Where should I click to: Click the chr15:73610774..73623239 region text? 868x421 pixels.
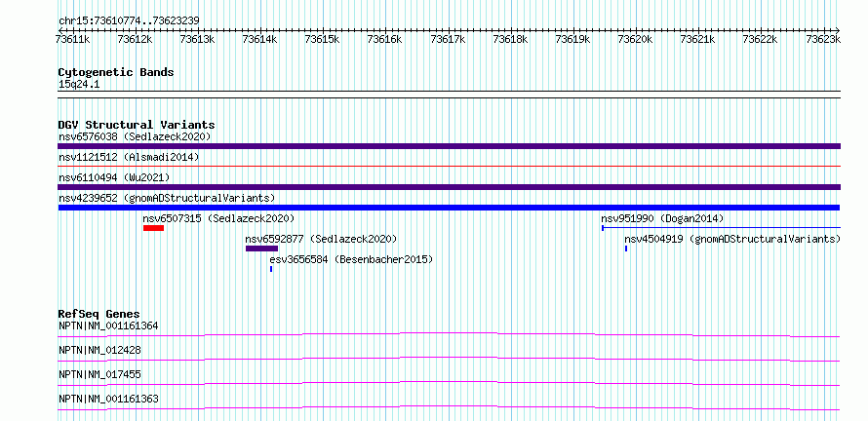coord(129,20)
